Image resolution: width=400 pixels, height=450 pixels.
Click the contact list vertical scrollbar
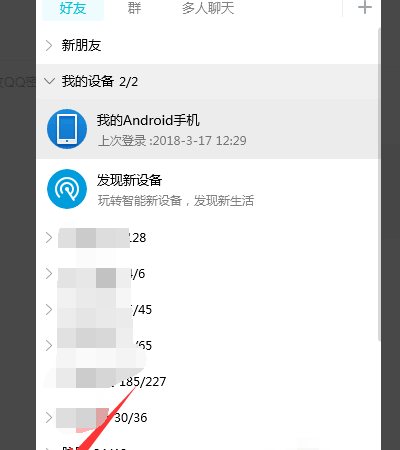379,185
